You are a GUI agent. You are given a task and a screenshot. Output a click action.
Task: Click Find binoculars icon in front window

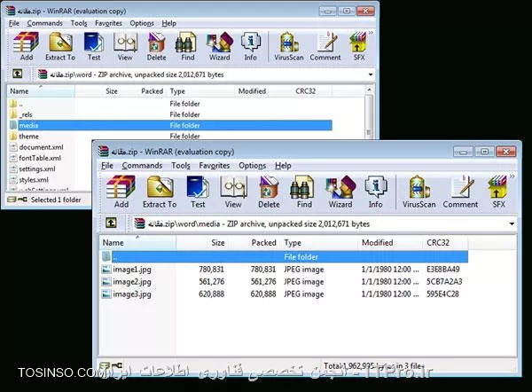(x=304, y=192)
